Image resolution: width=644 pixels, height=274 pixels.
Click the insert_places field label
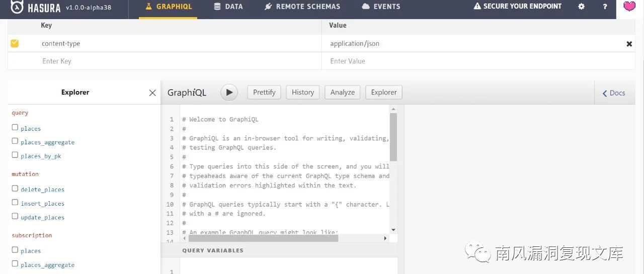point(42,204)
